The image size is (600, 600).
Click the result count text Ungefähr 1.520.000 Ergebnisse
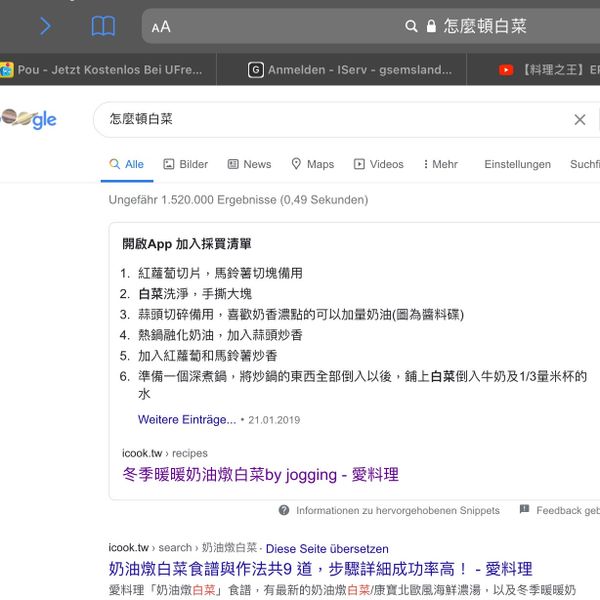tap(238, 200)
